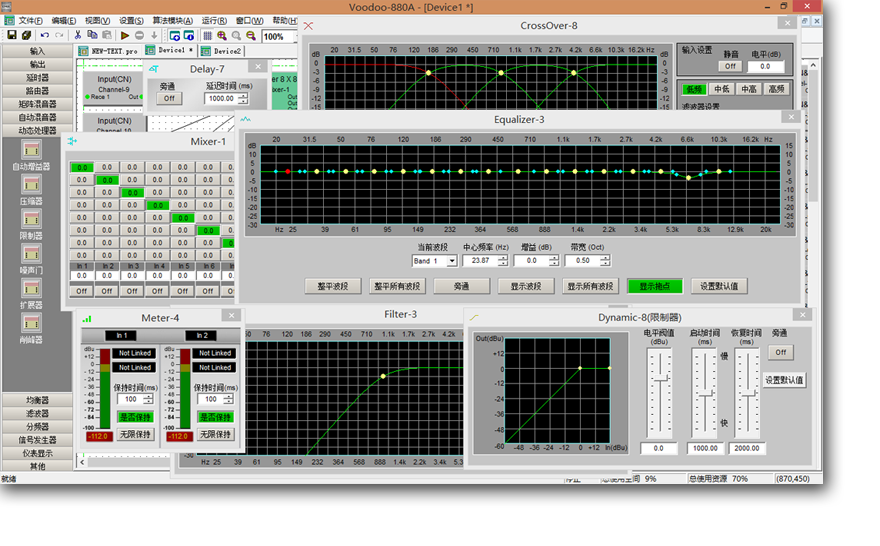Viewport: 880px width, 546px height.
Task: Select the 限制器 limiter module icon
Action: [x=31, y=219]
